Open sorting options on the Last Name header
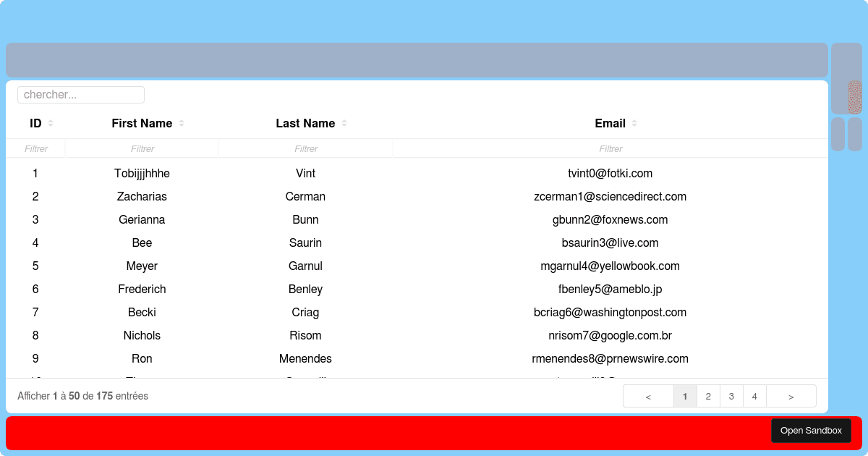Viewport: 868px width, 456px height. [x=344, y=123]
